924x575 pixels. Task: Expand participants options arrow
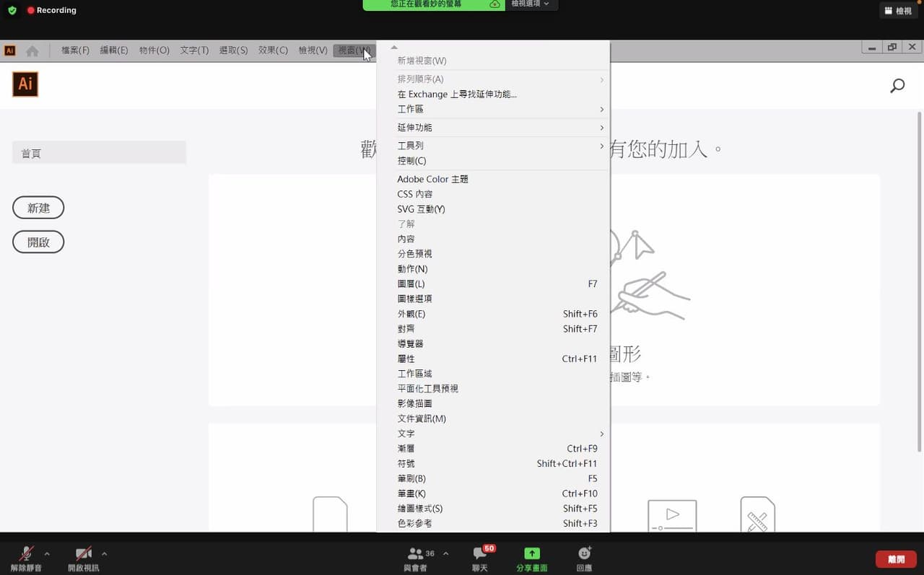445,554
